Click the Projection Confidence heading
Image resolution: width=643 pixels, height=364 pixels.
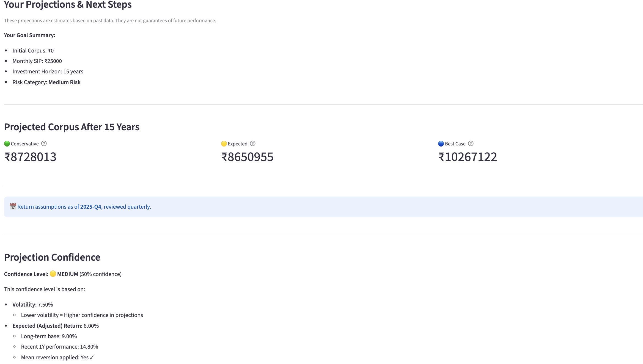52,257
